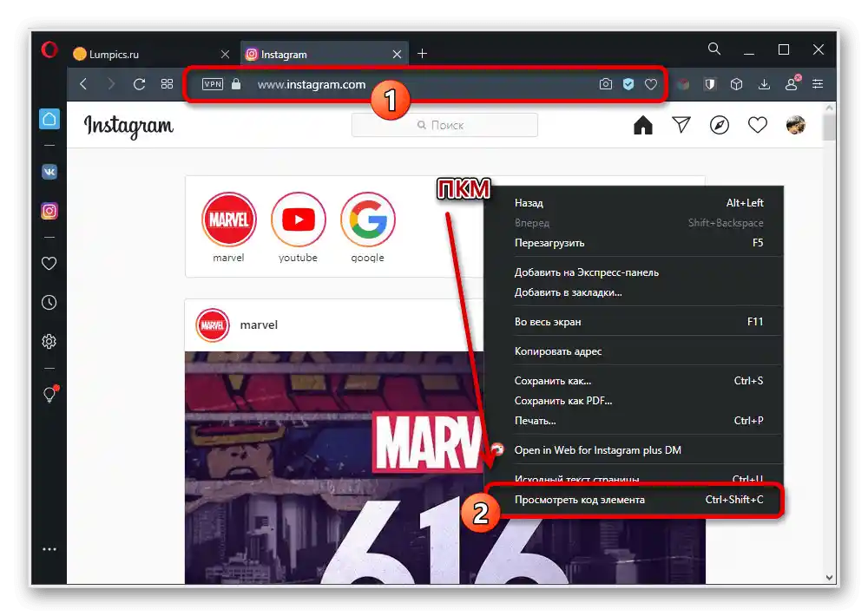Open a new tab with plus button
Image resolution: width=868 pixels, height=616 pixels.
coord(423,54)
